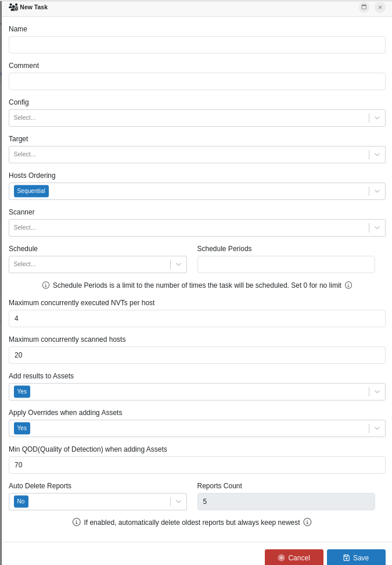
Task: Close the New Task dialog
Action: tap(380, 7)
